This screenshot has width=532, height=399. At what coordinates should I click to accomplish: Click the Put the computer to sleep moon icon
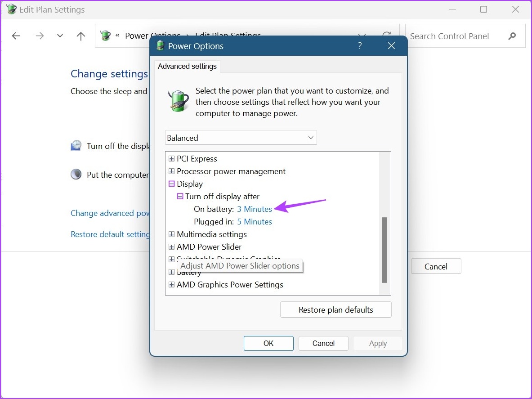coord(76,175)
